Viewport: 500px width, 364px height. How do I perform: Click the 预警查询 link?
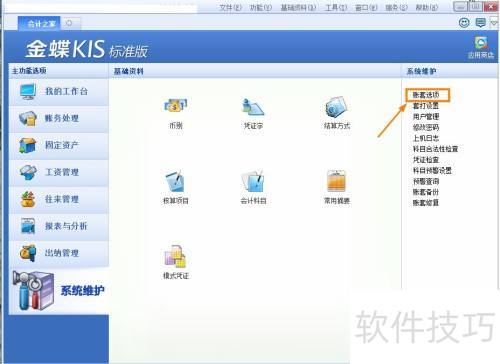coord(426,181)
